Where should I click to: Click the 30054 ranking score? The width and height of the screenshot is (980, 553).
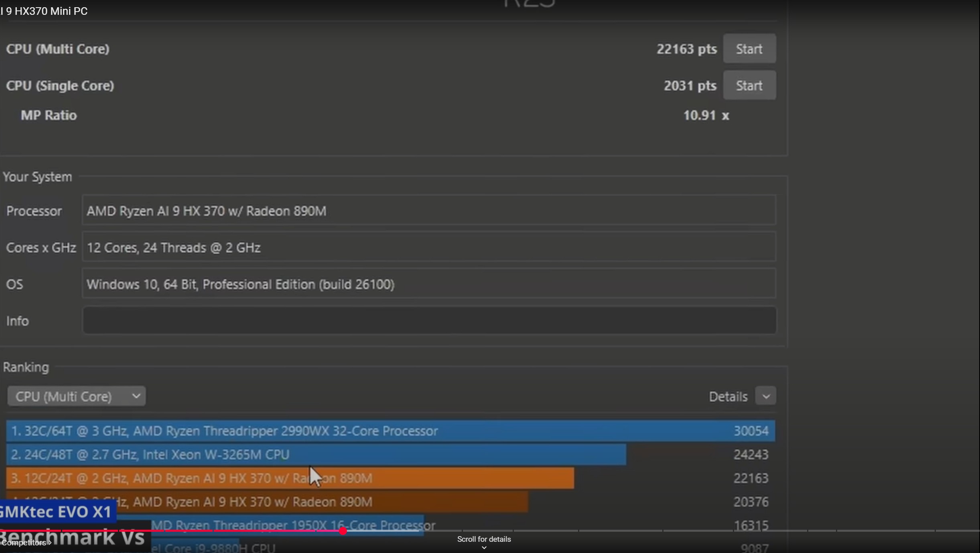pos(751,431)
